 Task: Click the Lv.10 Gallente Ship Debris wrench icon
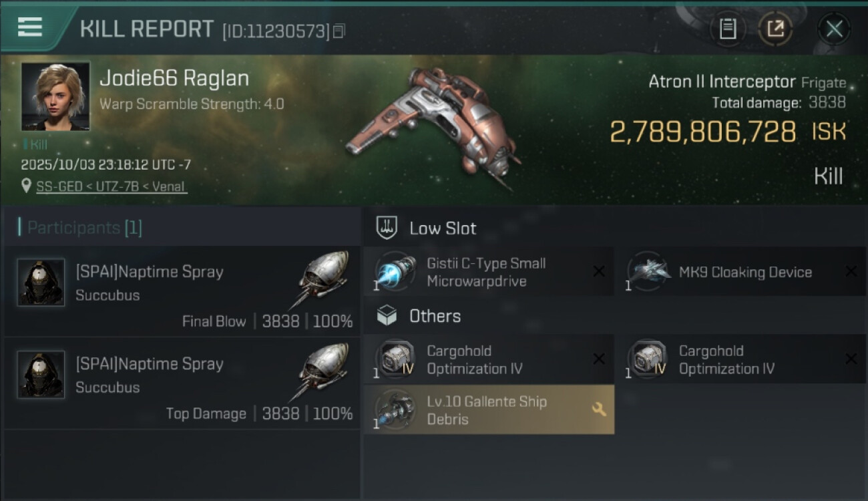[x=599, y=409]
